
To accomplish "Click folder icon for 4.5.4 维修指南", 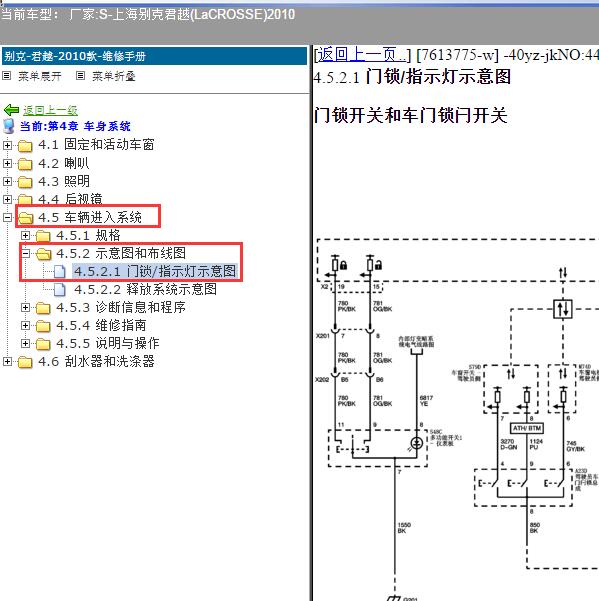I will coord(43,326).
